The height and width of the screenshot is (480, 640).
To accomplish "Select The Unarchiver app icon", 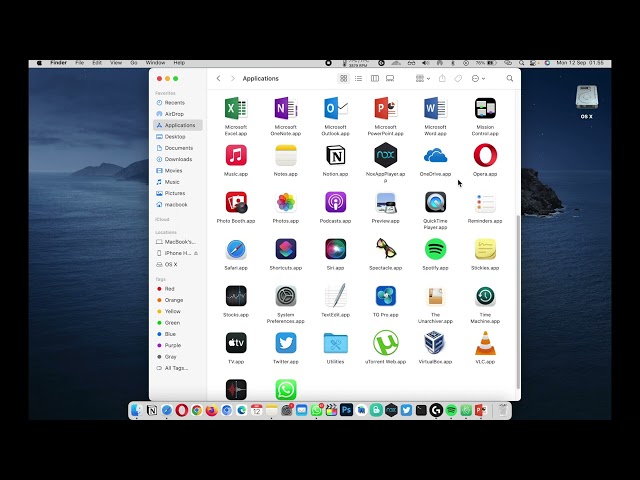I will point(435,296).
